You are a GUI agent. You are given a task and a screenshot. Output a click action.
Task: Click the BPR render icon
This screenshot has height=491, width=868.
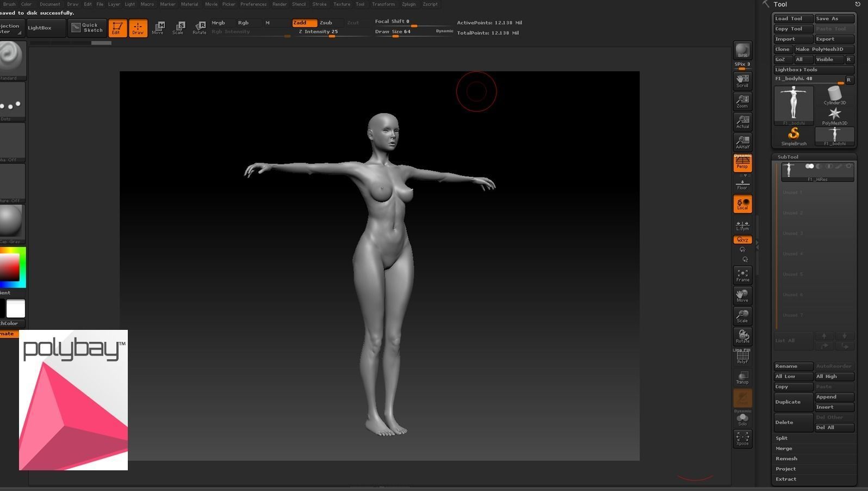coord(742,51)
